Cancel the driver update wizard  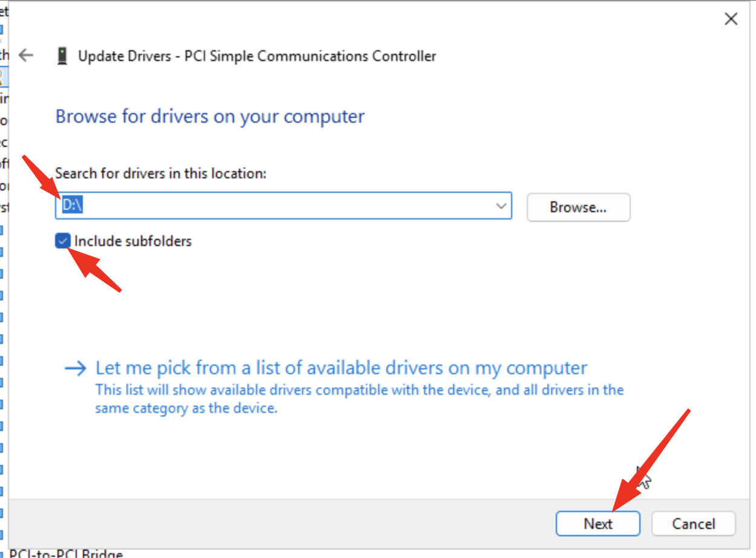coord(693,524)
